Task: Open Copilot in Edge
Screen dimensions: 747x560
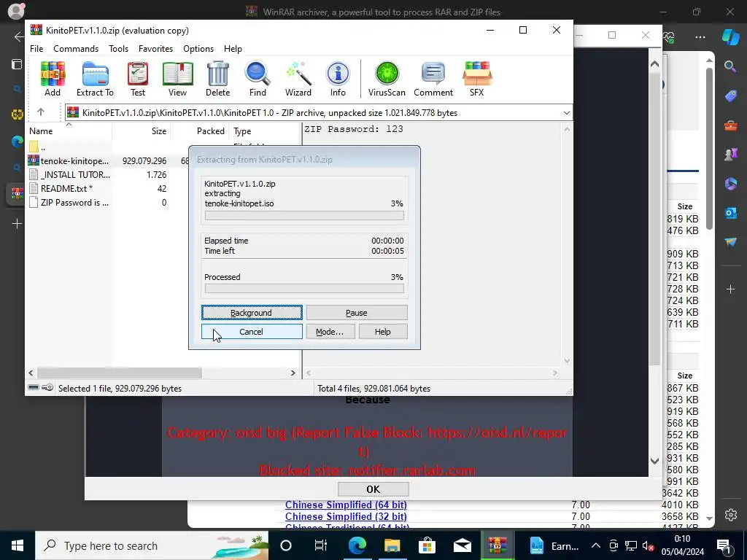Action: [730, 36]
